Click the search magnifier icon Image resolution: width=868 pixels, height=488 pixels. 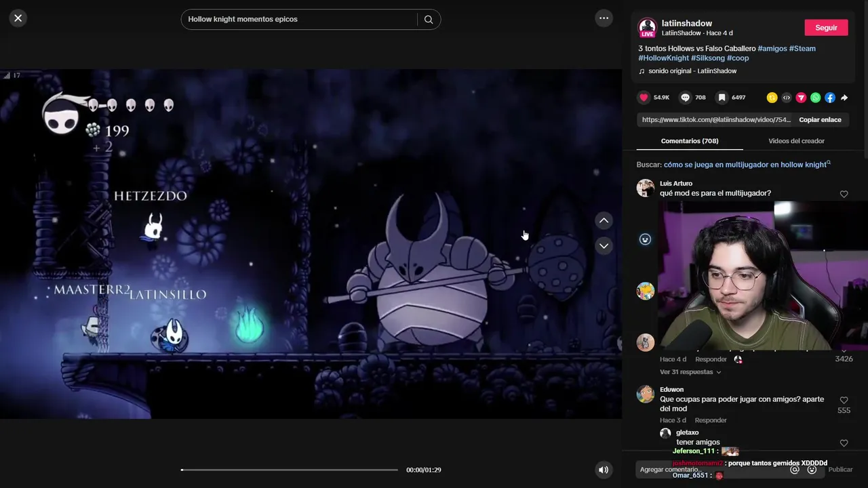(x=429, y=20)
